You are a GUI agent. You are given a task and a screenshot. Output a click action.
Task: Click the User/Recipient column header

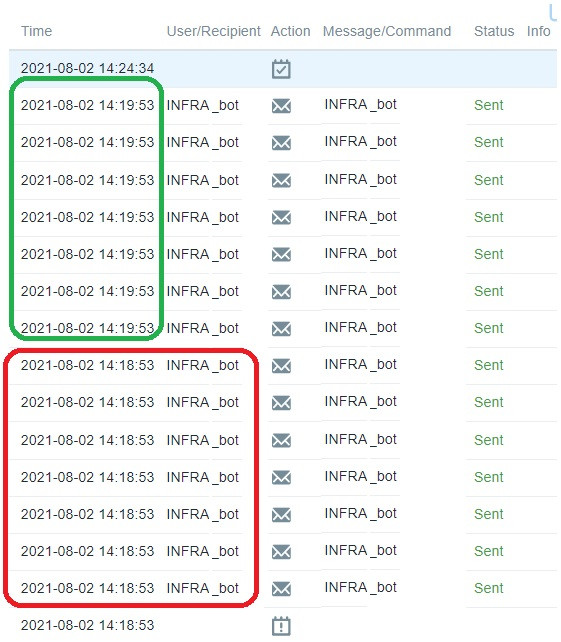pos(213,31)
